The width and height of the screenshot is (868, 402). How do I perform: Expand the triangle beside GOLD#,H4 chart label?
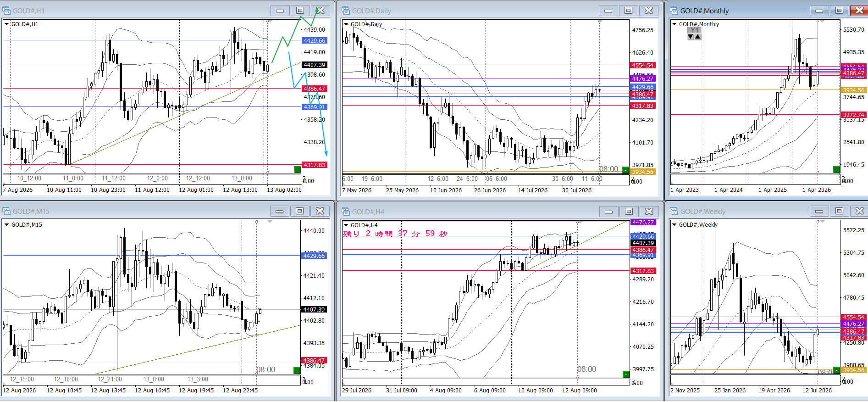click(x=346, y=225)
